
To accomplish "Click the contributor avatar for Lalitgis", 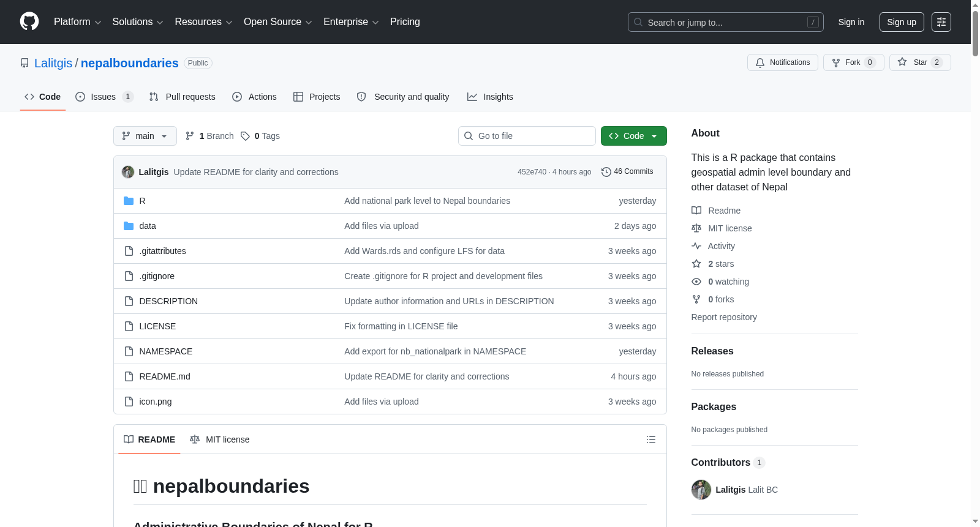I will click(x=701, y=490).
